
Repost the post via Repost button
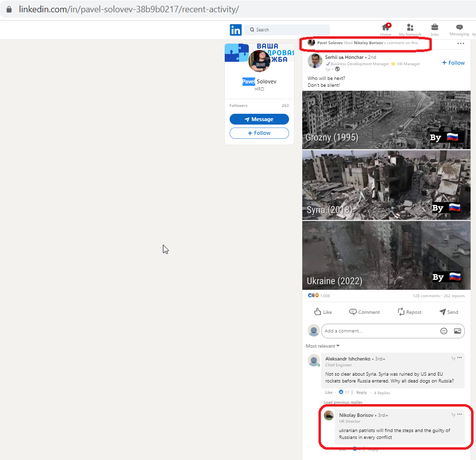410,312
